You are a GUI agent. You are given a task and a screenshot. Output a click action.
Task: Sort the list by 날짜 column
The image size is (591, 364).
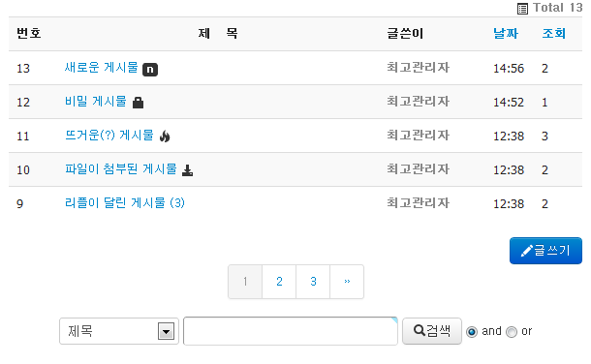coord(506,34)
